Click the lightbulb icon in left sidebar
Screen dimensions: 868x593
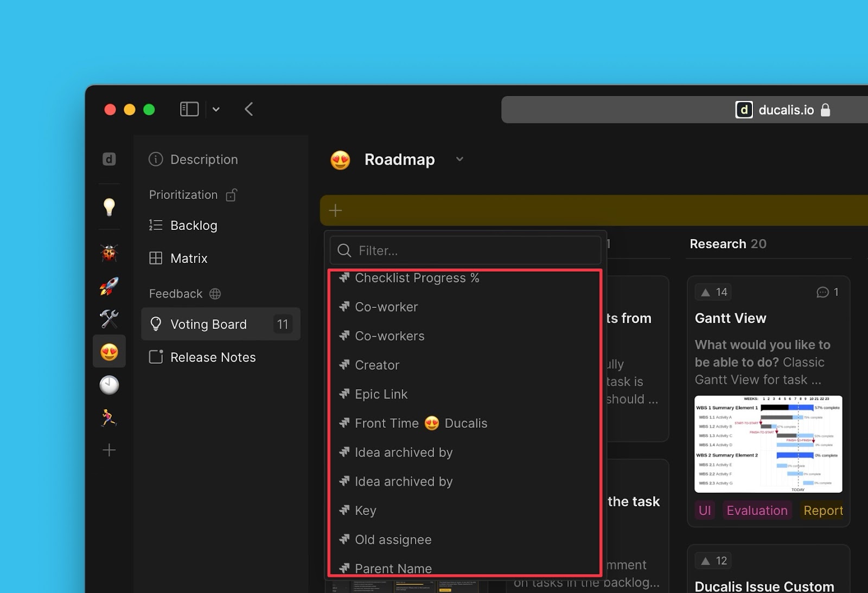pyautogui.click(x=109, y=207)
